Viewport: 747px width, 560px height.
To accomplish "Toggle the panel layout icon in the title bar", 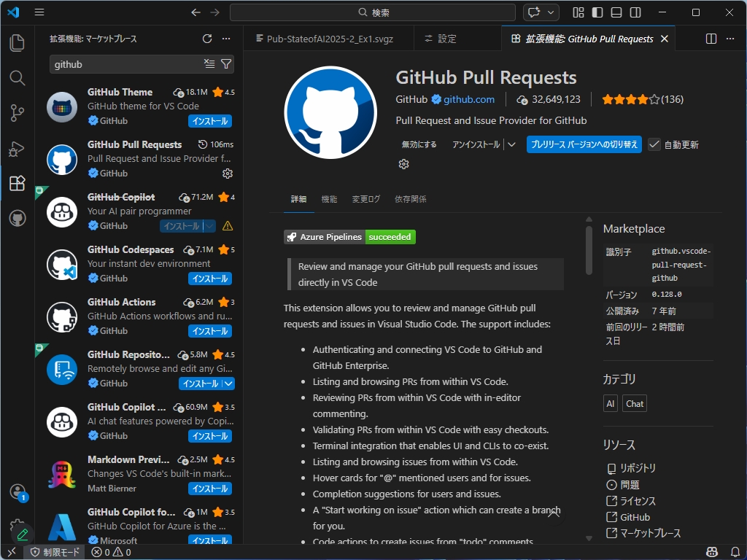I will point(616,12).
